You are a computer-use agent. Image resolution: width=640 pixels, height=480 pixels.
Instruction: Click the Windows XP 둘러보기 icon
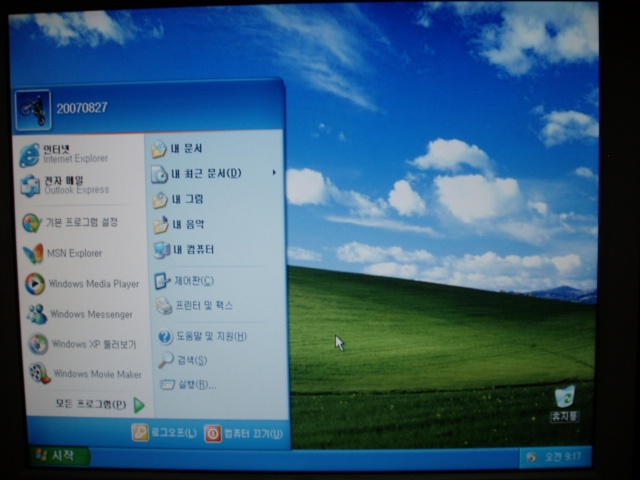coord(38,344)
